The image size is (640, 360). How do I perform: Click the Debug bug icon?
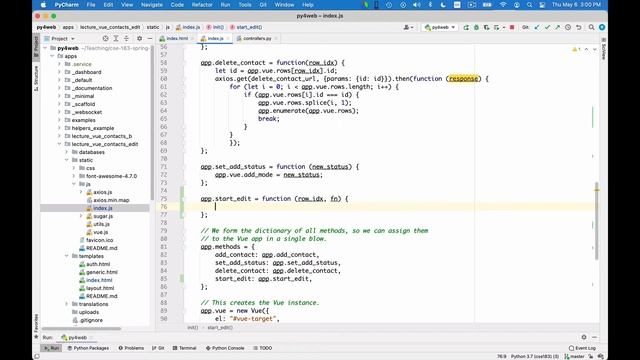tap(476, 27)
